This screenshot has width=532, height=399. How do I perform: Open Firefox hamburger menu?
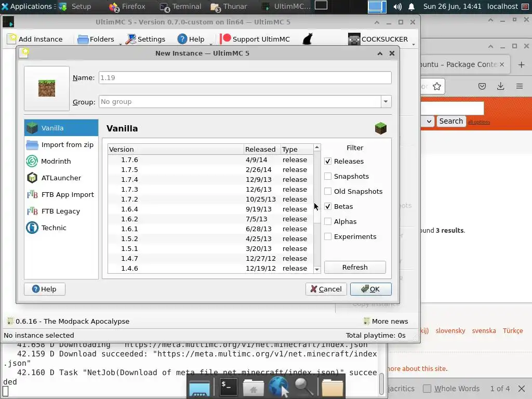[x=519, y=86]
